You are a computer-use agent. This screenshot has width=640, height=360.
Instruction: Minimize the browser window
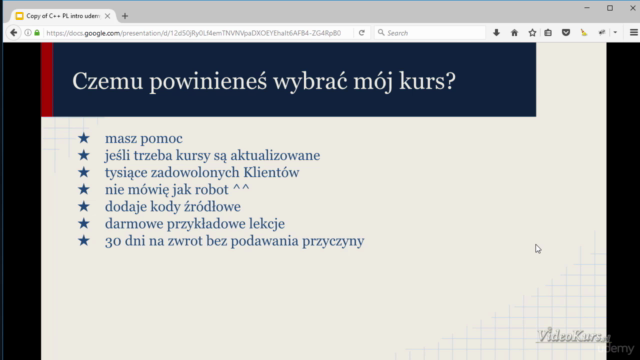[x=587, y=8]
